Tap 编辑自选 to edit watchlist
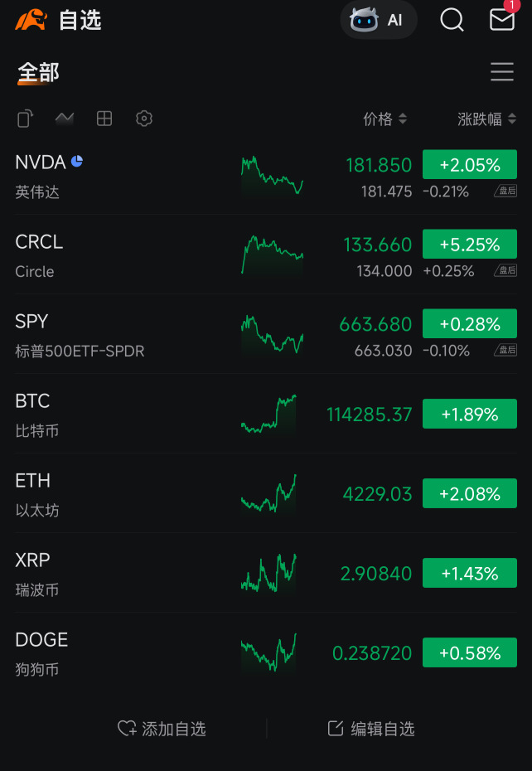532x771 pixels. point(371,729)
